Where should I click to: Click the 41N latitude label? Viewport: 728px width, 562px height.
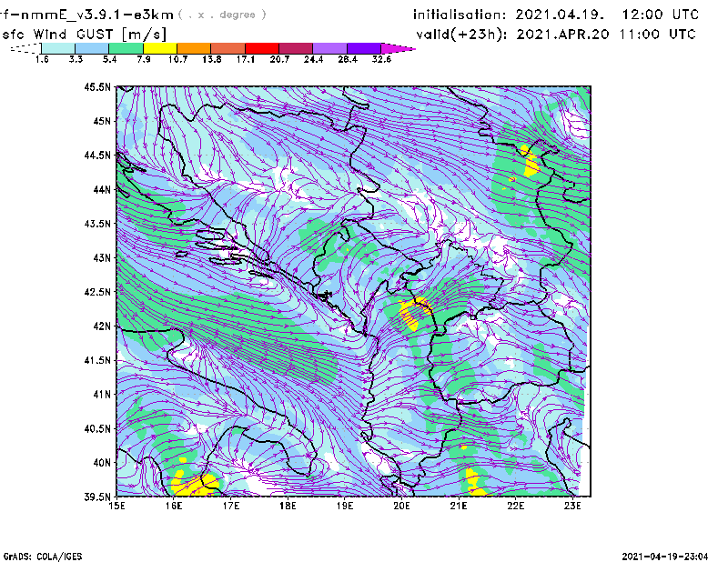tap(102, 395)
